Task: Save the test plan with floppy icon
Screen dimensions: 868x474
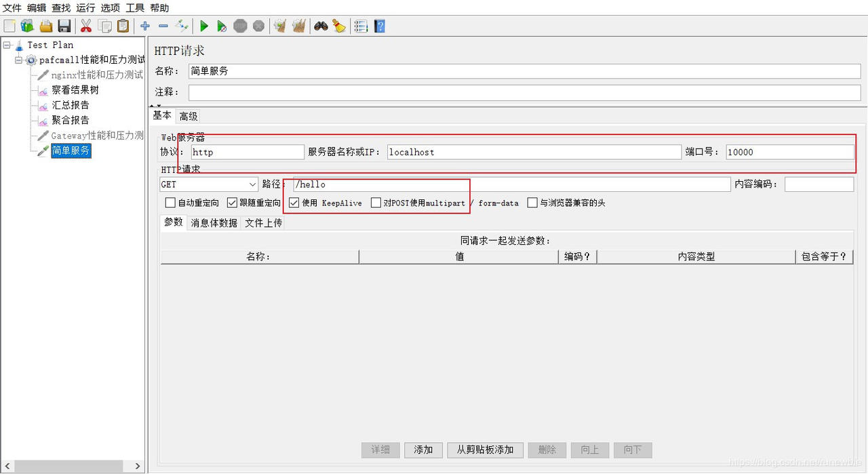Action: pos(64,26)
